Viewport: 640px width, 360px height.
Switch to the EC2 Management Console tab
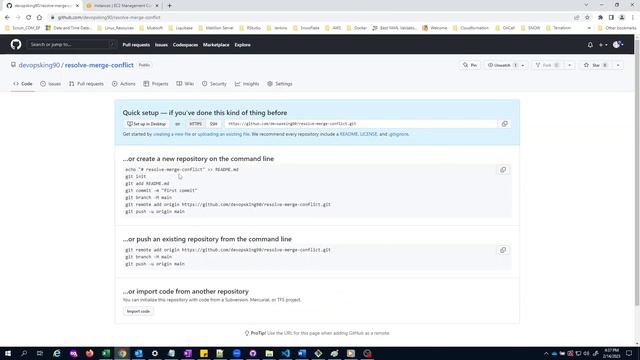[x=122, y=6]
